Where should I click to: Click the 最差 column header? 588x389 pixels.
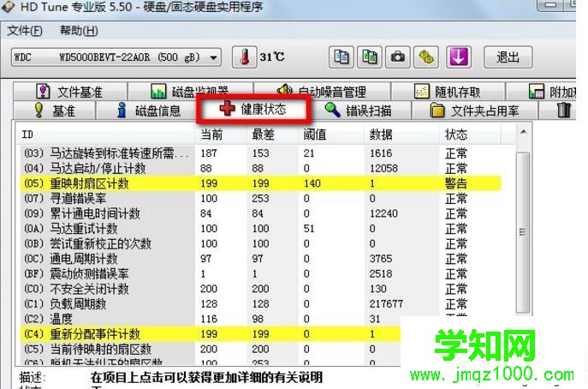tap(272, 135)
